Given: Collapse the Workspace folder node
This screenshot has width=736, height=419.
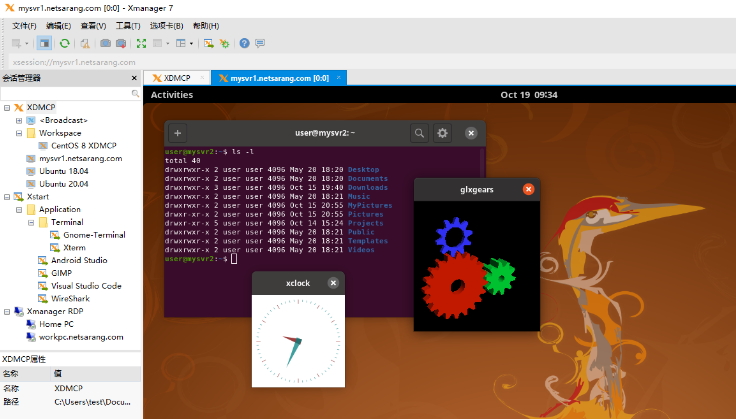Looking at the screenshot, I should click(19, 133).
